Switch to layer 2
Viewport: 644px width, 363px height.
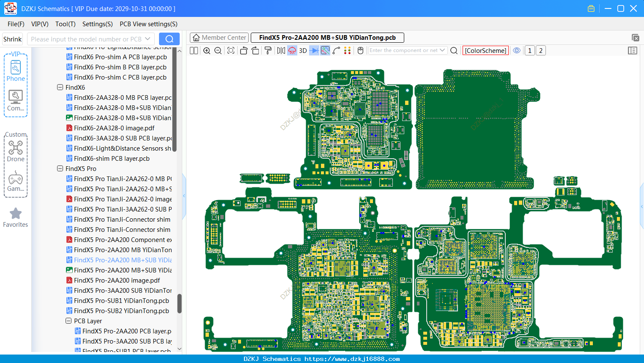(541, 51)
